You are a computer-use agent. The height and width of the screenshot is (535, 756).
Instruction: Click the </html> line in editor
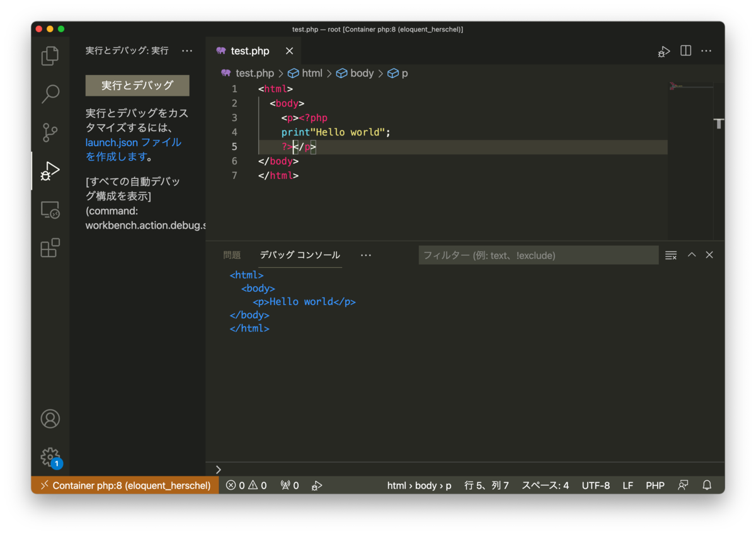(x=278, y=175)
